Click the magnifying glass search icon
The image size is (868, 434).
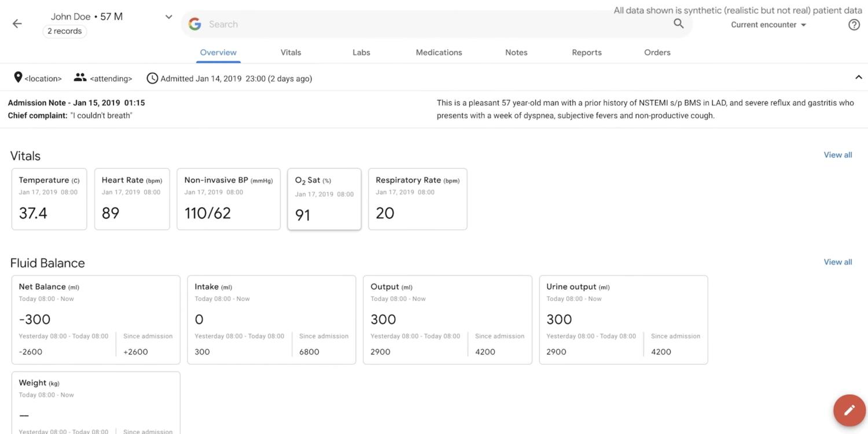[x=678, y=24]
